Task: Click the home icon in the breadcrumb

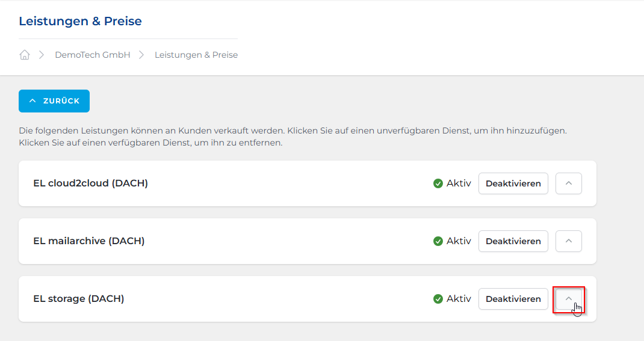Action: click(x=25, y=55)
